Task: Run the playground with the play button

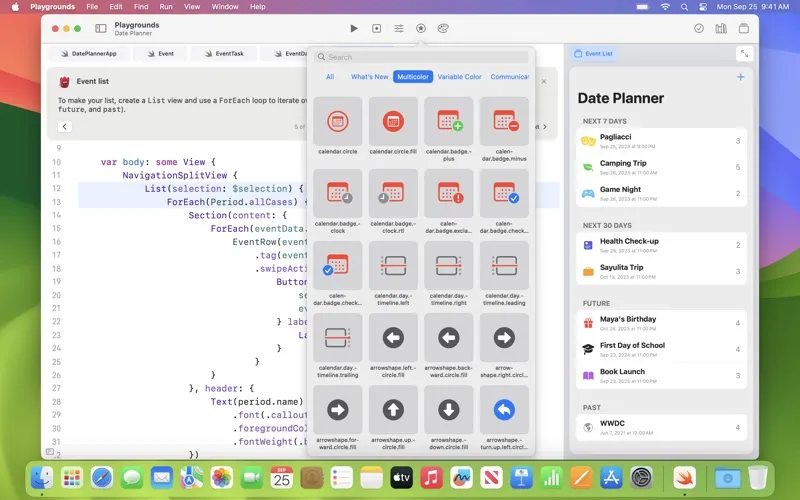Action: click(x=354, y=29)
